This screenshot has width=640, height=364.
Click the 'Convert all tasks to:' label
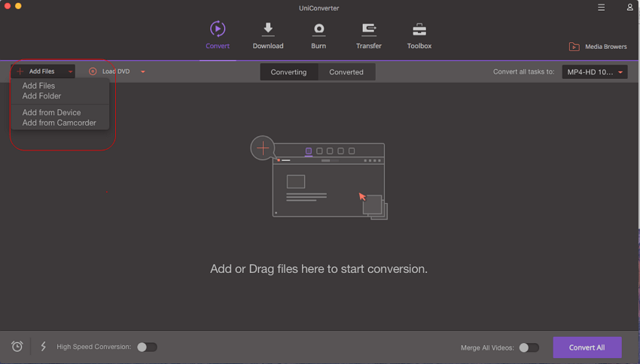[524, 71]
